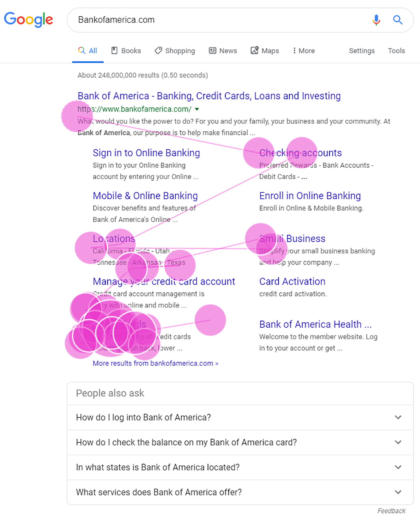Expand 'How do I log into Bank of America?'

[x=398, y=417]
